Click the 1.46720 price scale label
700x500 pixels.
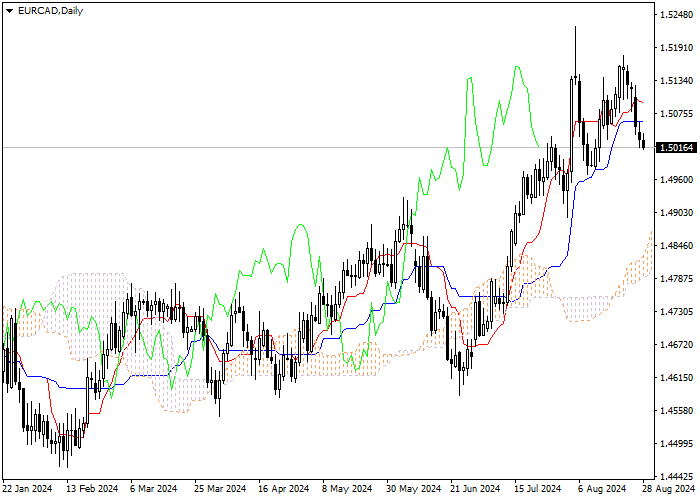676,344
